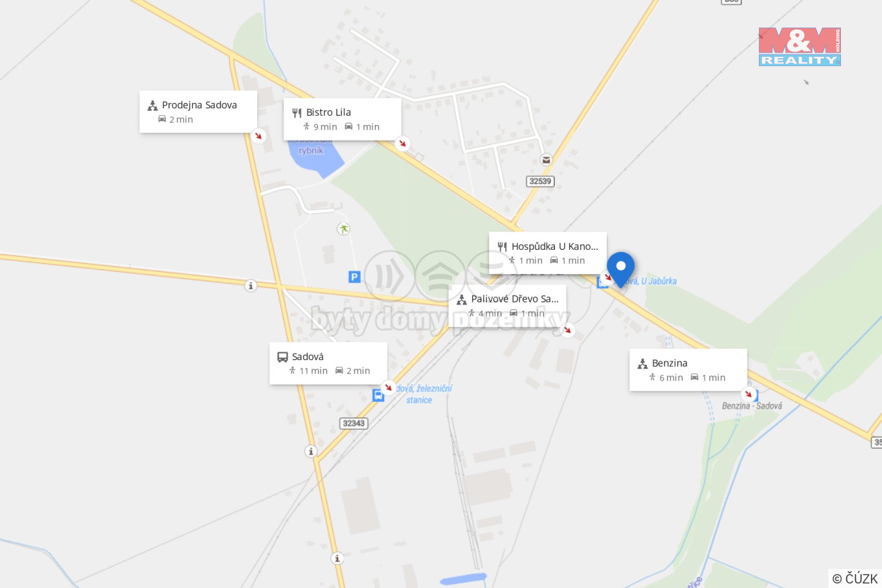
Task: Open the Palivové Dřevo Sa... card
Action: 508,306
